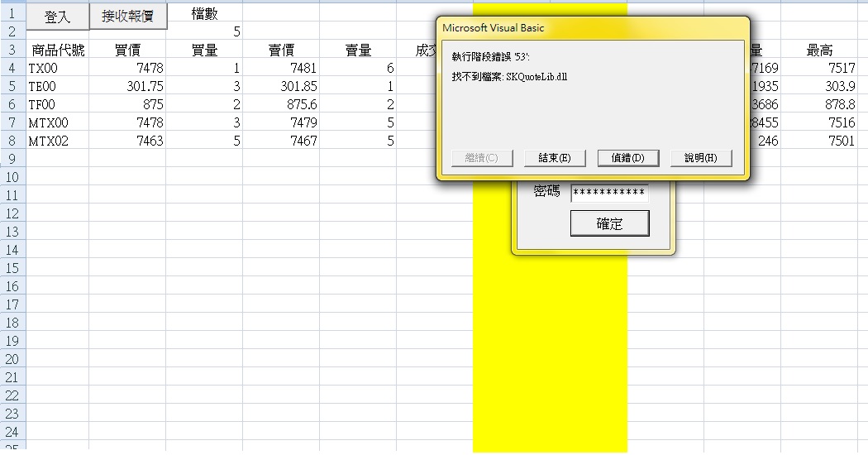Select the 875.6 sell price cell
Image resolution: width=868 pixels, height=455 pixels.
pyautogui.click(x=281, y=105)
